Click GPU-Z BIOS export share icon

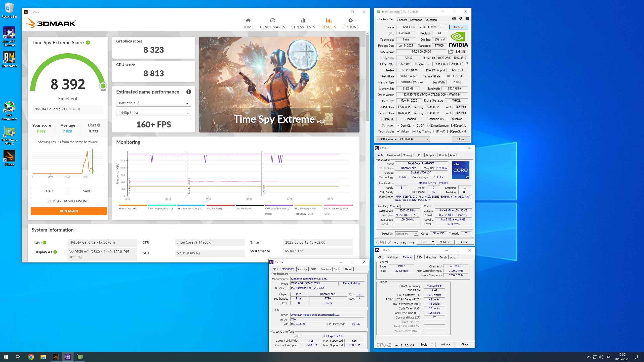pos(451,52)
